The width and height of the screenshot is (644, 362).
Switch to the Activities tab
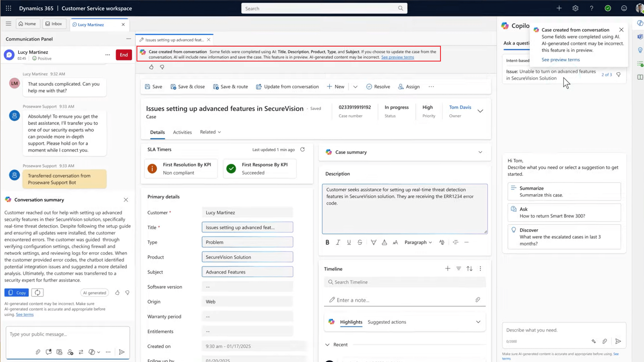pos(182,132)
